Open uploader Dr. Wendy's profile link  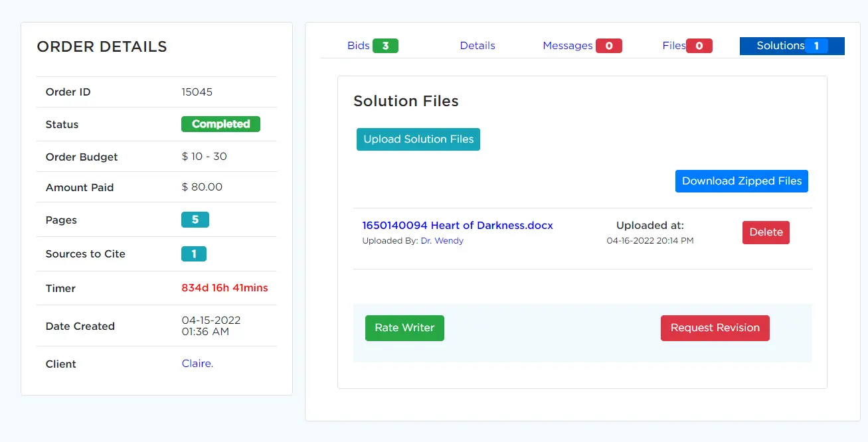tap(442, 241)
